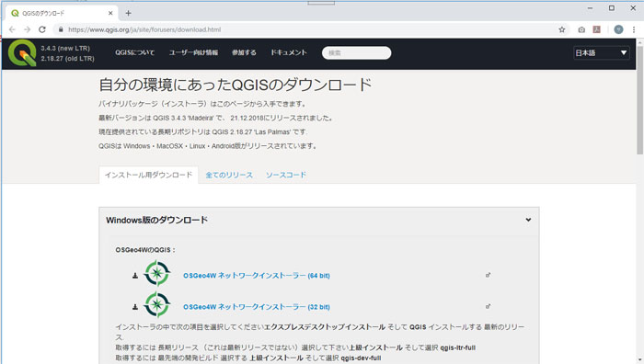Click download arrow icon beside 64 bit installer
The width and height of the screenshot is (644, 364).
point(134,276)
